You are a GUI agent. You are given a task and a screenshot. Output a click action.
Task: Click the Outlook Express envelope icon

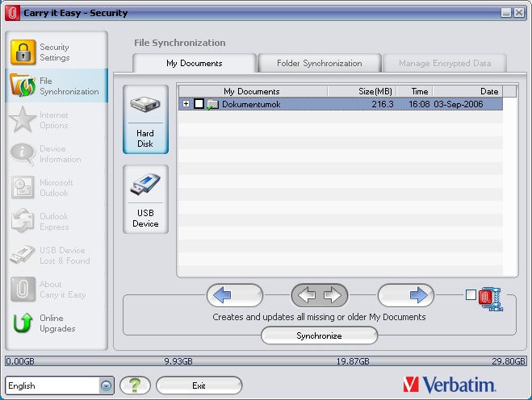(23, 221)
